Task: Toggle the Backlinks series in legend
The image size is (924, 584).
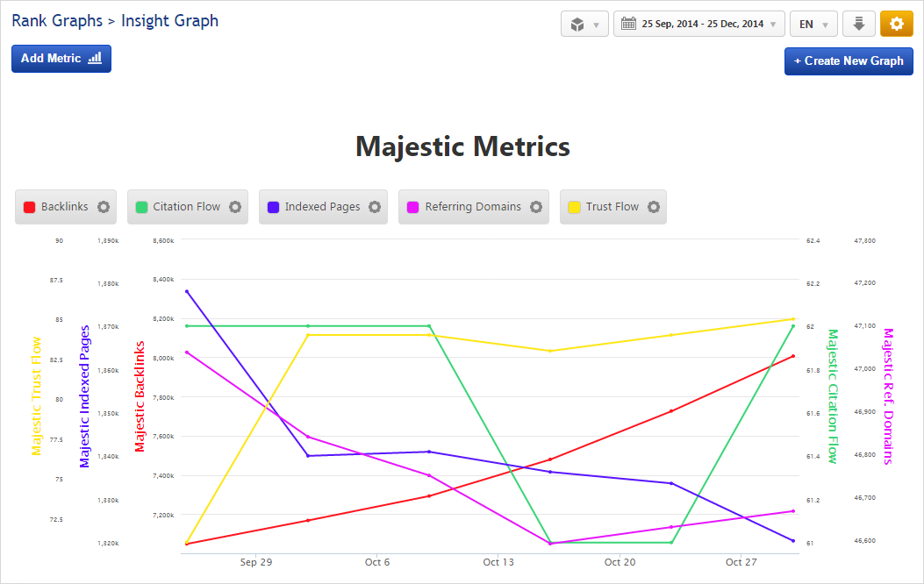Action: (65, 207)
